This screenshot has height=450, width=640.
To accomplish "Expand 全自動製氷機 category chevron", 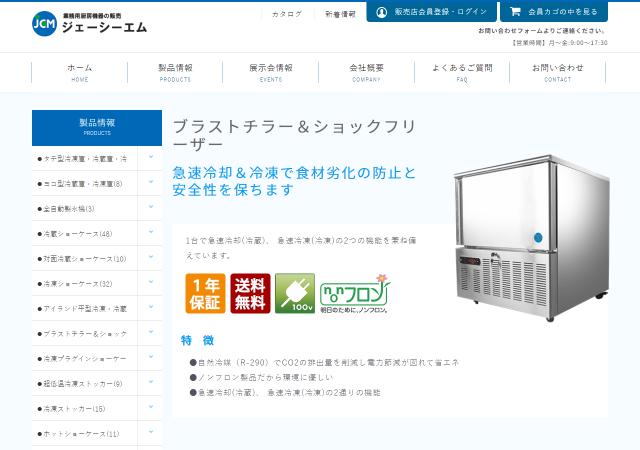I will click(151, 207).
